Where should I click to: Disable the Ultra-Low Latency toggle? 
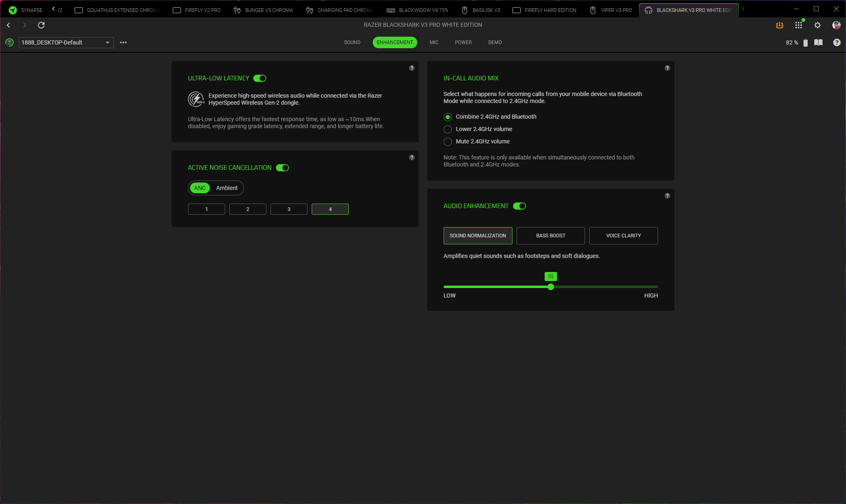pyautogui.click(x=260, y=78)
